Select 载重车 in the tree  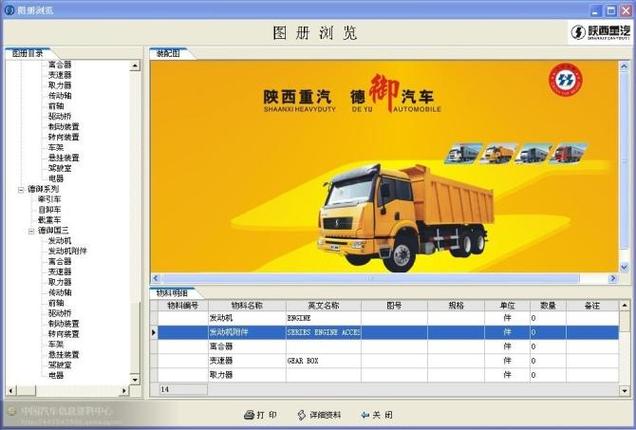(49, 220)
